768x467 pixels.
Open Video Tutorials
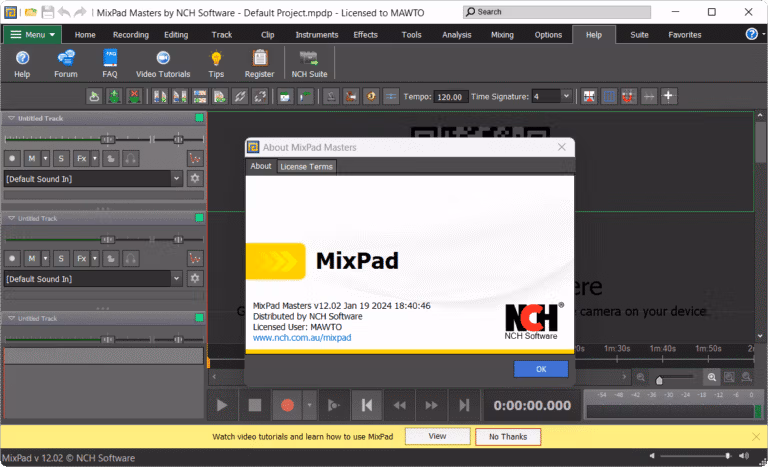pos(163,64)
